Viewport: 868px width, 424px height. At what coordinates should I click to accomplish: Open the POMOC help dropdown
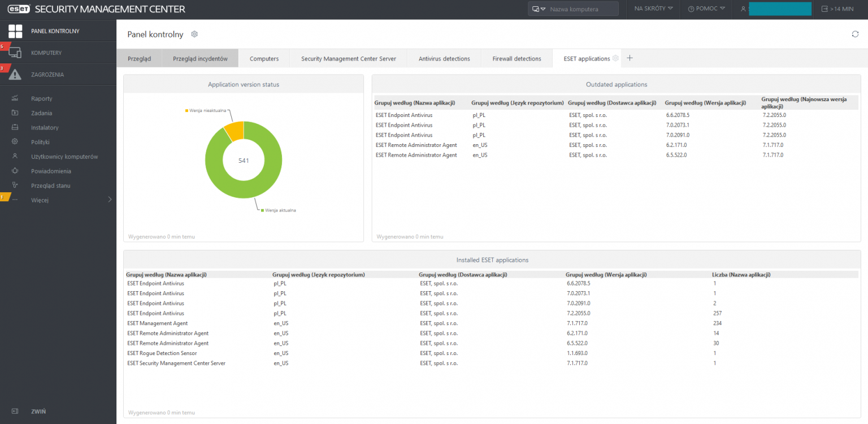click(x=706, y=9)
